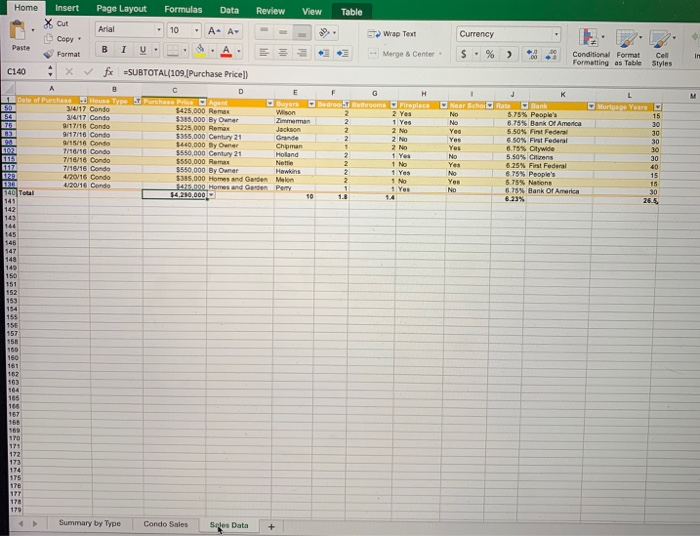Viewport: 700px width, 536px height.
Task: Open Format as Table
Action: click(628, 47)
